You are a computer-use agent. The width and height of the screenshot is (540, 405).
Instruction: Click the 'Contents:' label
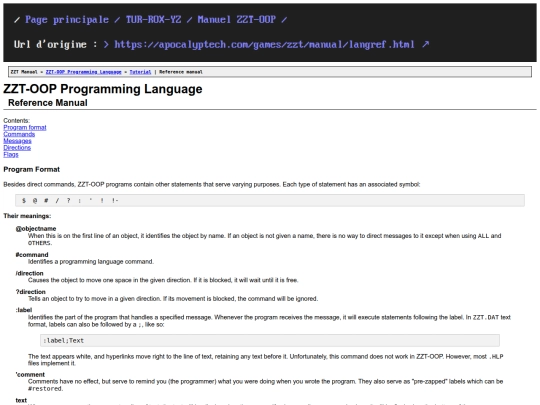[17, 121]
